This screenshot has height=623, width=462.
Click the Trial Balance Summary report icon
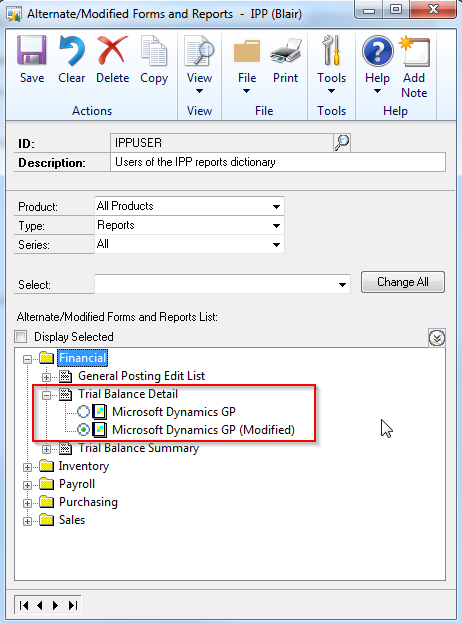tap(65, 449)
